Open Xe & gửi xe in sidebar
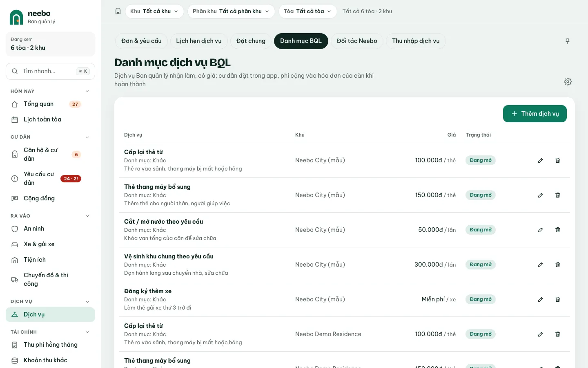 (50, 244)
